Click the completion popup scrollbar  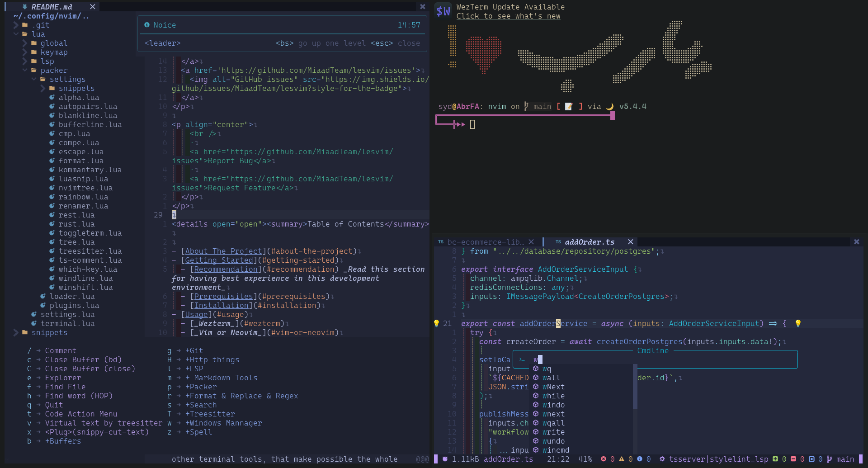(x=635, y=387)
